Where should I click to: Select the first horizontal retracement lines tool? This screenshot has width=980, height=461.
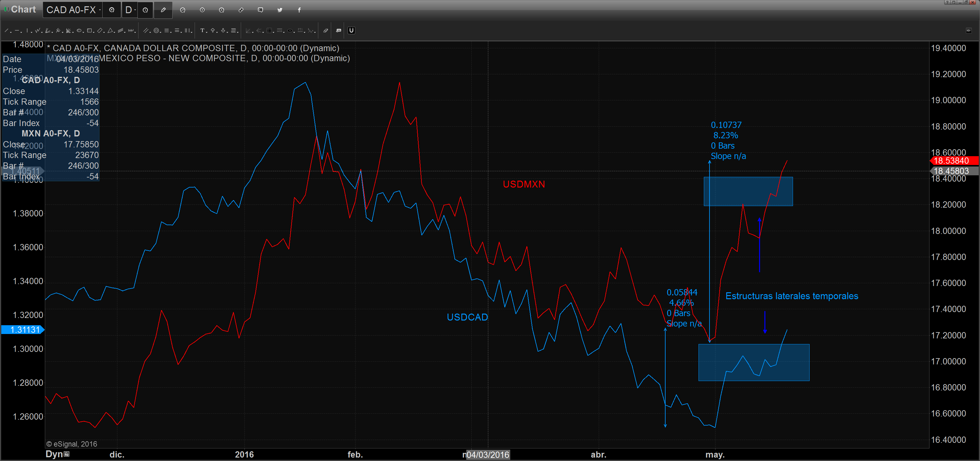(167, 30)
